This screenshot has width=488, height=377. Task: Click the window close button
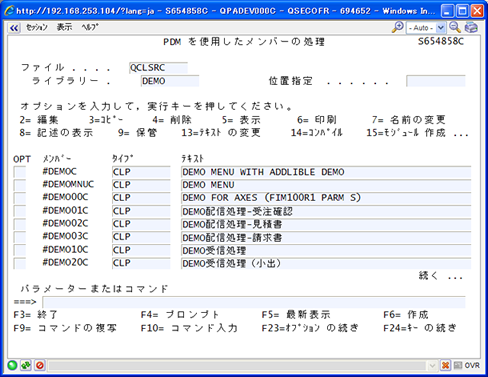pos(477,11)
